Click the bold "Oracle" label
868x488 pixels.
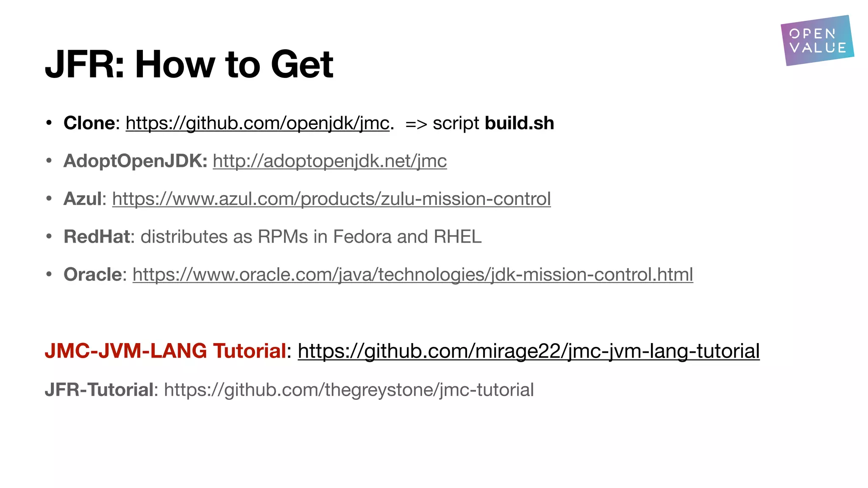pyautogui.click(x=93, y=274)
